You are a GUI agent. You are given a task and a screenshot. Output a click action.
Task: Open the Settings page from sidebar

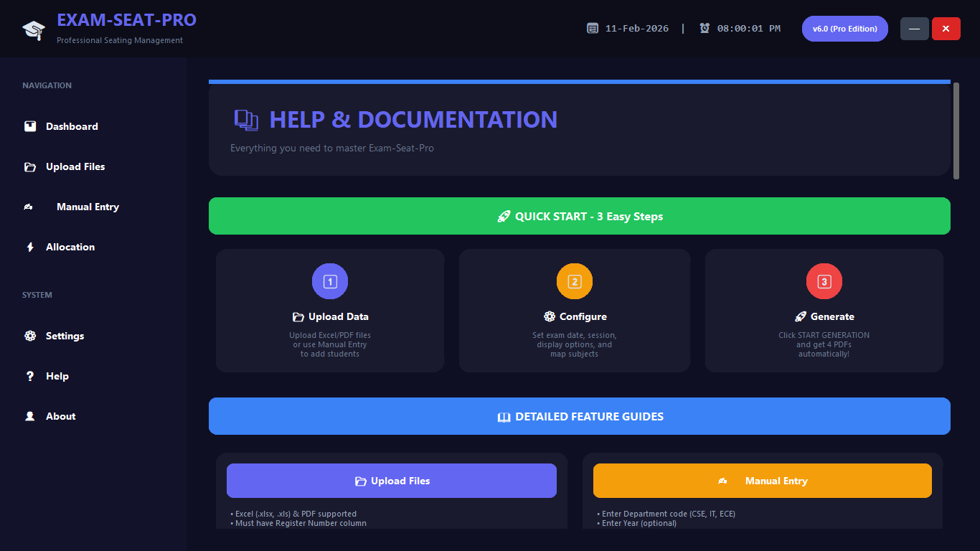coord(65,336)
